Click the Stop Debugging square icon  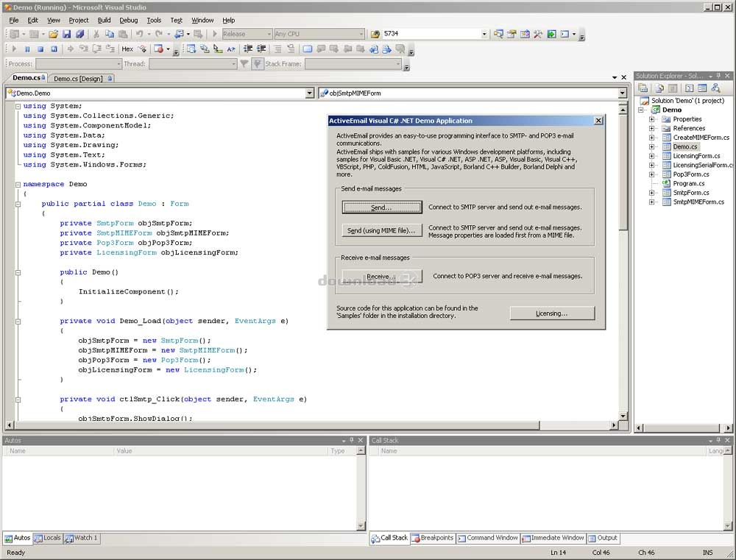tap(40, 49)
